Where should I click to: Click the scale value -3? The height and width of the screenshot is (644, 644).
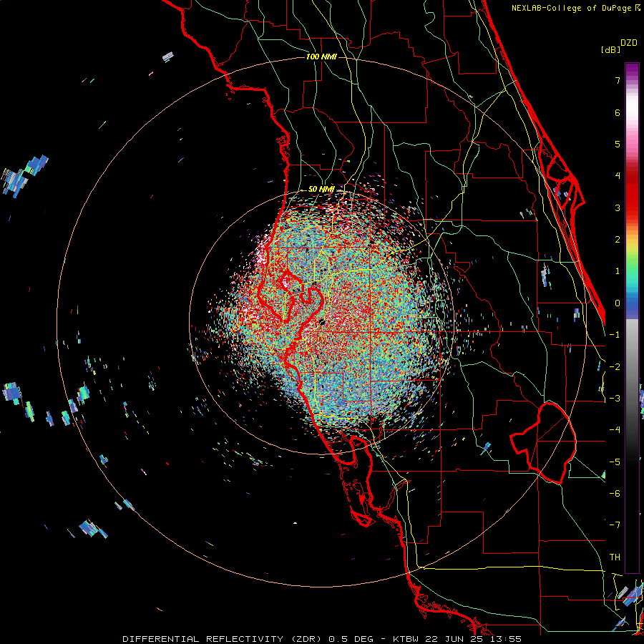615,399
